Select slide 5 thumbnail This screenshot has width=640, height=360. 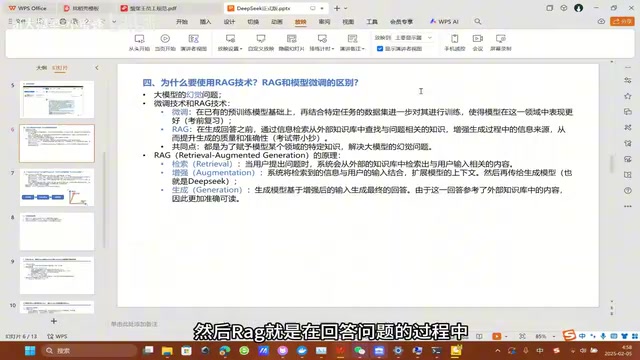point(57,100)
